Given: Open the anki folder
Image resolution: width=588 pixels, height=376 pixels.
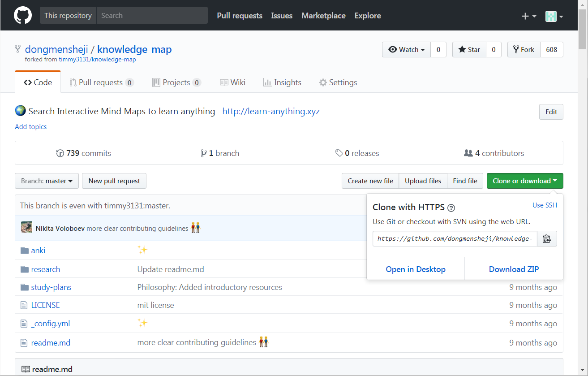Looking at the screenshot, I should (x=38, y=251).
